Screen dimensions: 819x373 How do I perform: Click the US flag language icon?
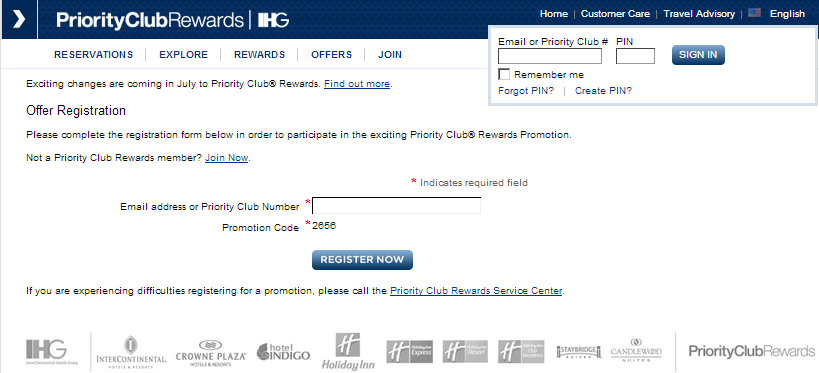pyautogui.click(x=754, y=14)
